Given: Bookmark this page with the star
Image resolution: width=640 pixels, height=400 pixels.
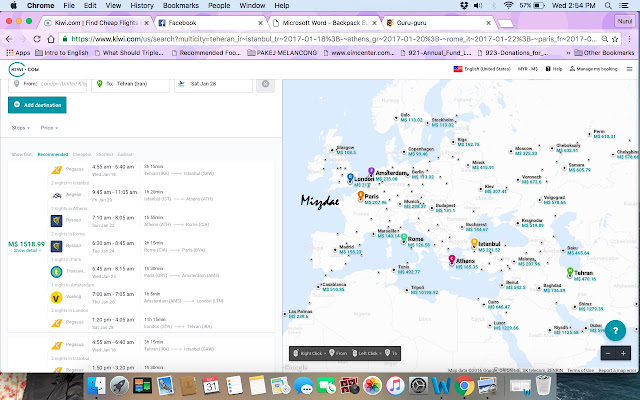Looking at the screenshot, I should pos(615,39).
